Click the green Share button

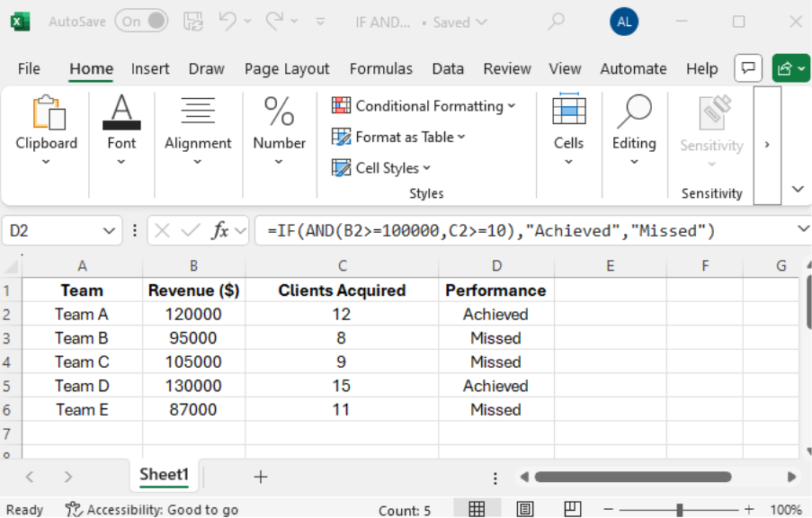(x=790, y=68)
